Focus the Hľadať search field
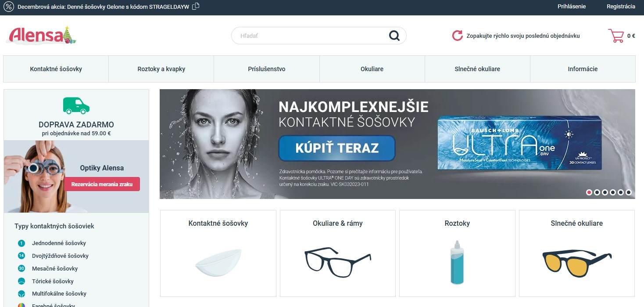 coord(311,36)
